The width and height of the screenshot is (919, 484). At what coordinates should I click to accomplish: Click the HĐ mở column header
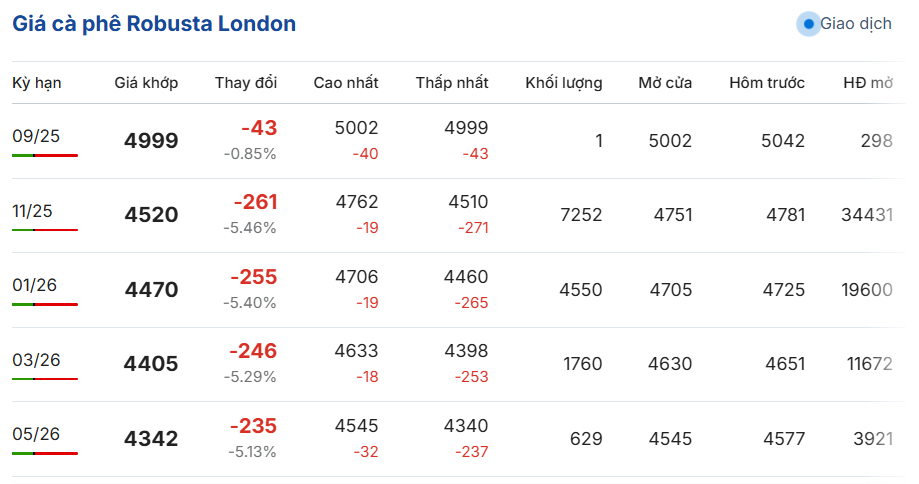click(x=868, y=83)
